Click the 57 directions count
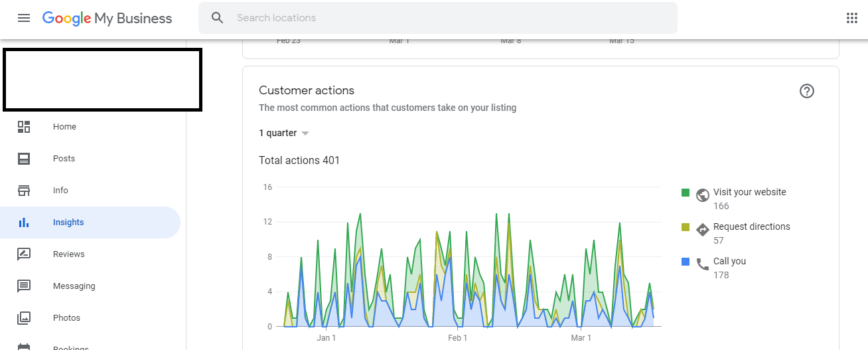Image resolution: width=868 pixels, height=350 pixels. [719, 240]
